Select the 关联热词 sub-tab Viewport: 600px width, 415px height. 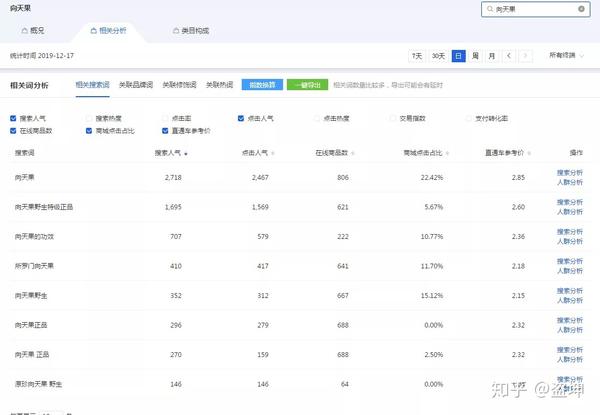click(x=220, y=85)
